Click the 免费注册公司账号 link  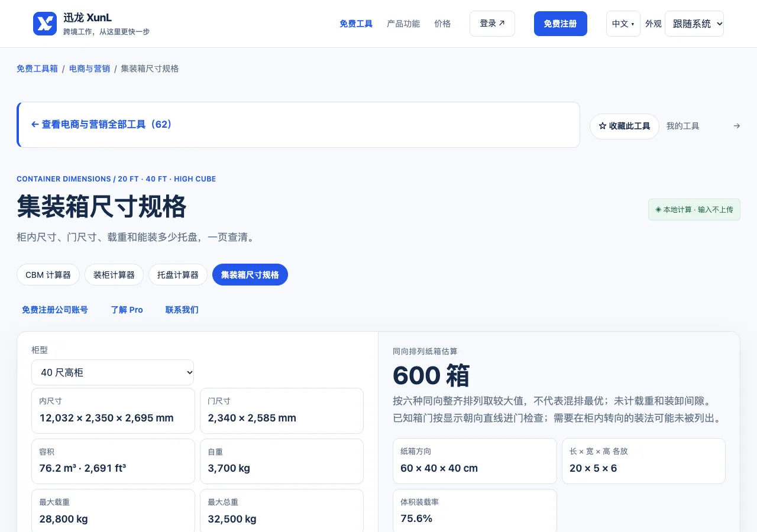pyautogui.click(x=55, y=310)
